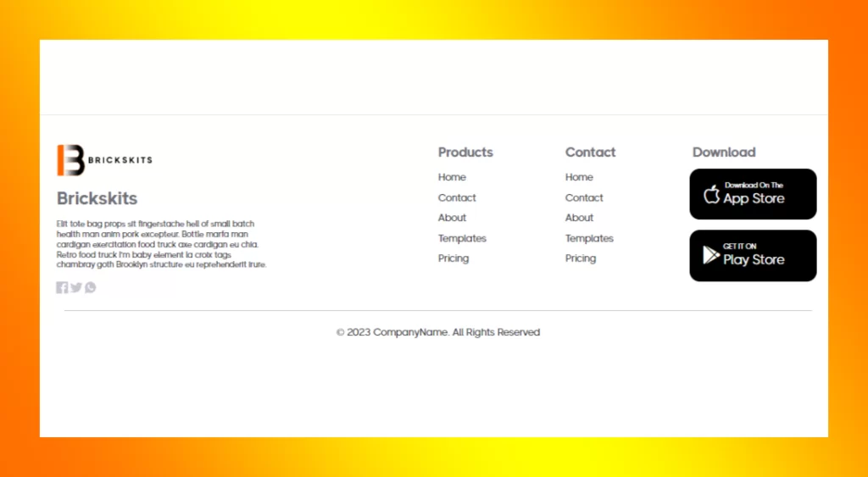868x477 pixels.
Task: Open About in the Contact column
Action: (x=579, y=218)
